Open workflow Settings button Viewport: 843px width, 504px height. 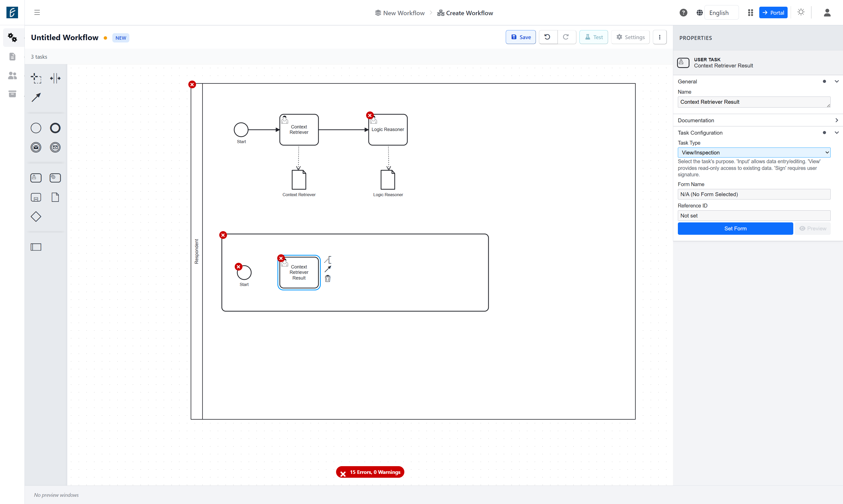tap(630, 37)
